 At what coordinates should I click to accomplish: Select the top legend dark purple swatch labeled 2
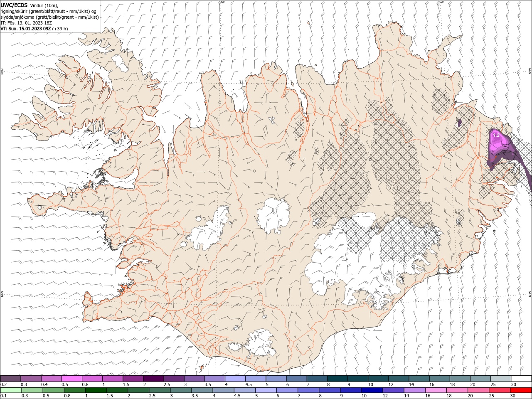153,378
